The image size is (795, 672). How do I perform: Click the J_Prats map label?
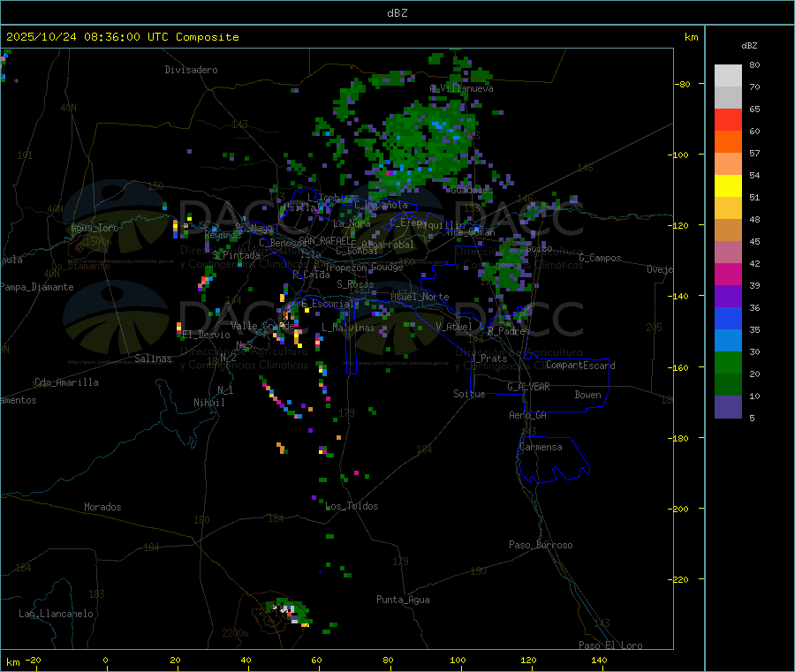[489, 359]
